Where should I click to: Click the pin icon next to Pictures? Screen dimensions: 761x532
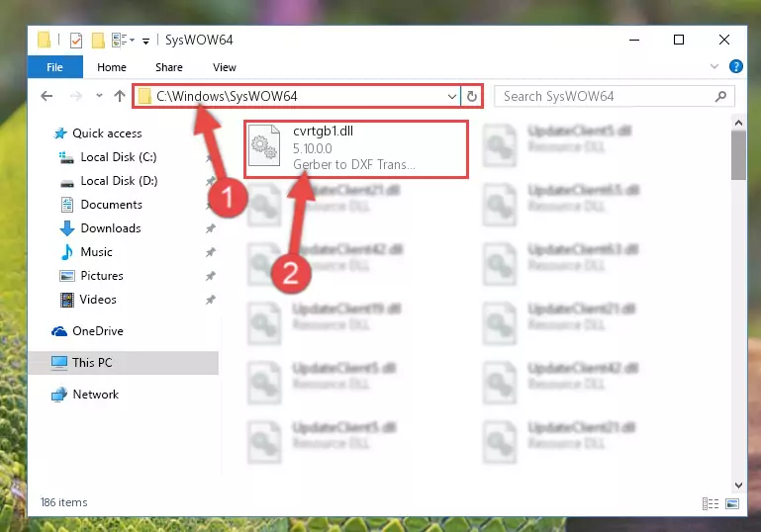(210, 276)
